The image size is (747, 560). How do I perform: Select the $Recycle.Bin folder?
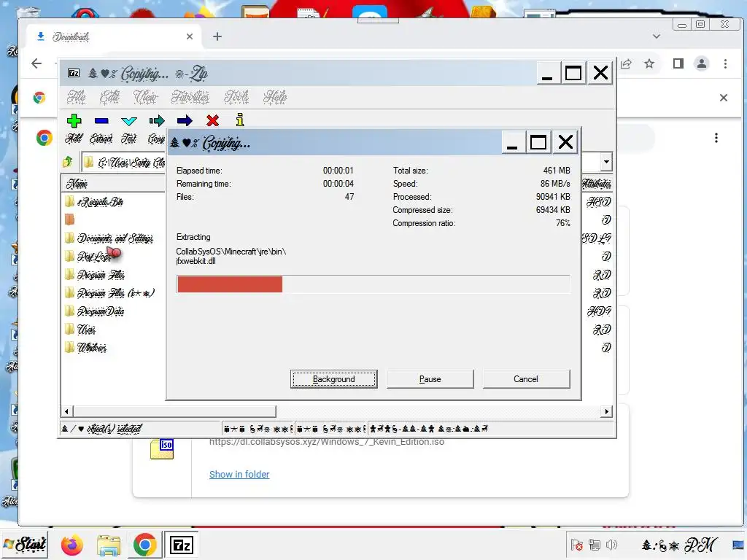click(100, 202)
